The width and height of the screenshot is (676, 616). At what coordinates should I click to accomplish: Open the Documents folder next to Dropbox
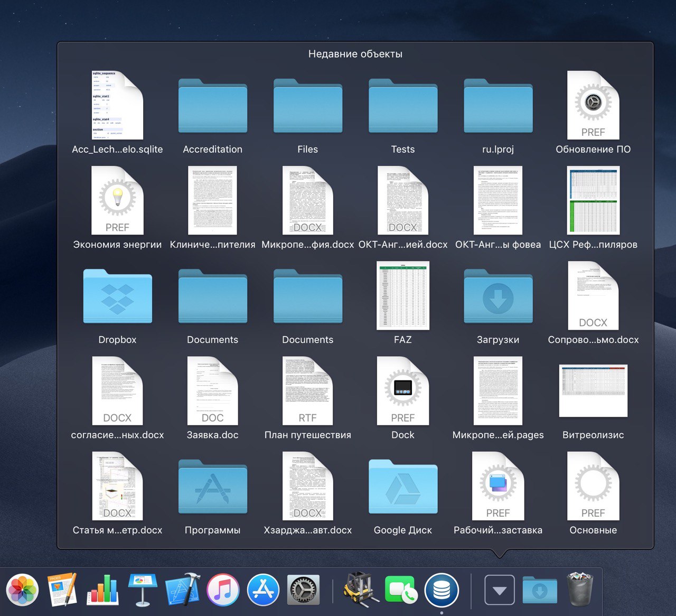[x=212, y=296]
